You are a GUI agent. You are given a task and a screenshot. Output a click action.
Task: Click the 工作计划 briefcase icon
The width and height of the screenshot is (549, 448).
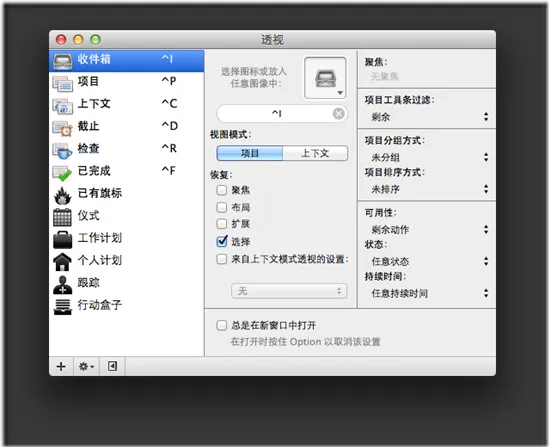pos(62,240)
